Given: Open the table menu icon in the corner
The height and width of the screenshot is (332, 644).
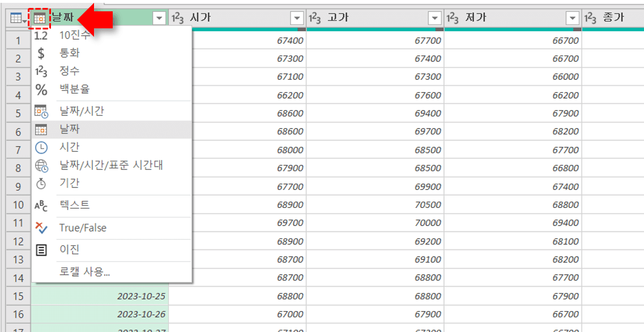Looking at the screenshot, I should 18,18.
